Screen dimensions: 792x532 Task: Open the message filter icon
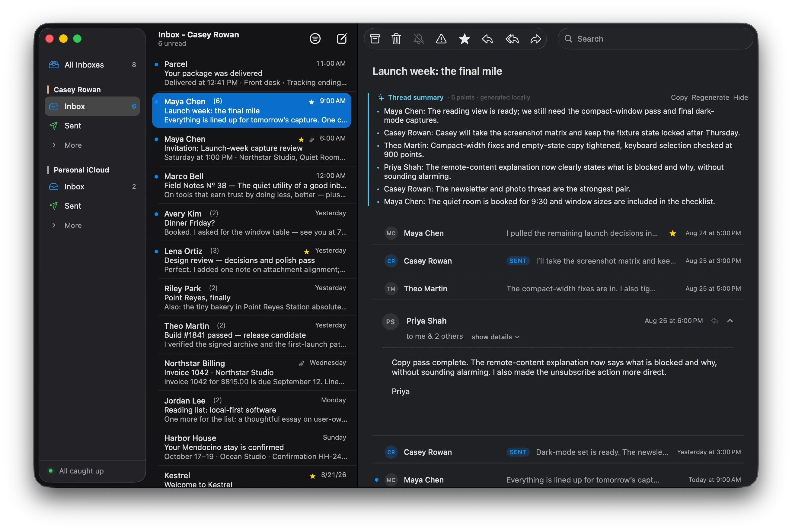point(315,39)
